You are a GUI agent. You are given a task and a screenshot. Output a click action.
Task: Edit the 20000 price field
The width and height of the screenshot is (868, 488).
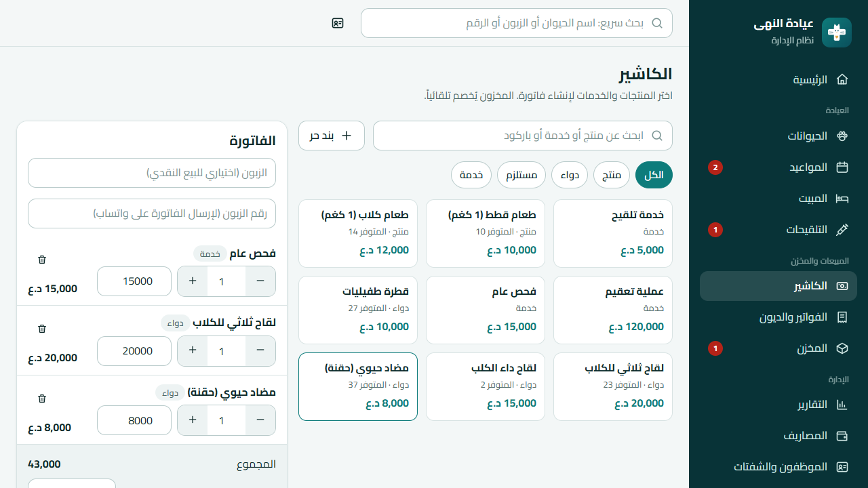(x=134, y=350)
